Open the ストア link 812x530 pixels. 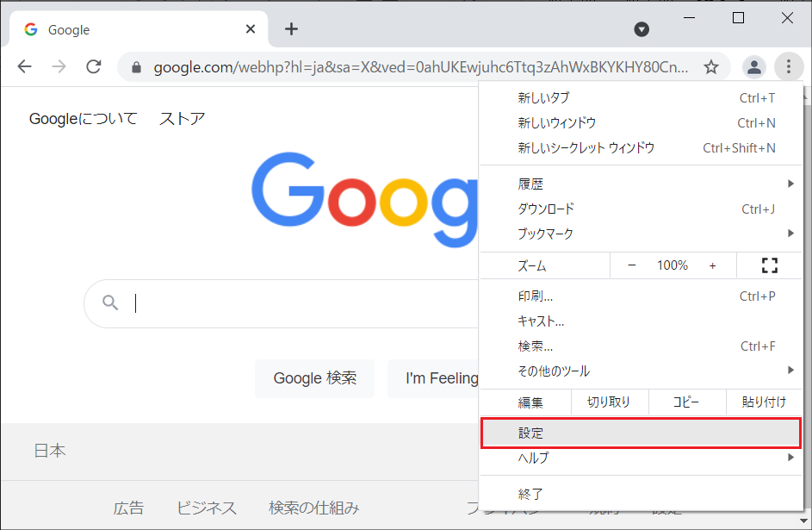(182, 119)
